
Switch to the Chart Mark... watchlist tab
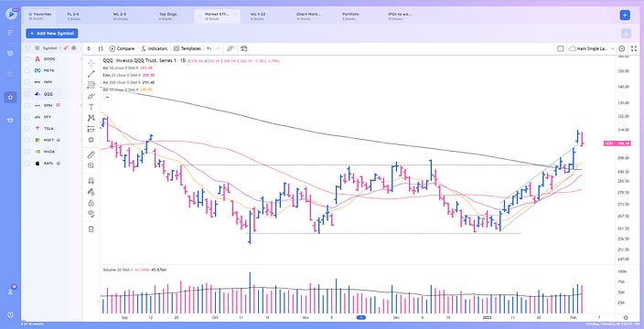click(308, 16)
